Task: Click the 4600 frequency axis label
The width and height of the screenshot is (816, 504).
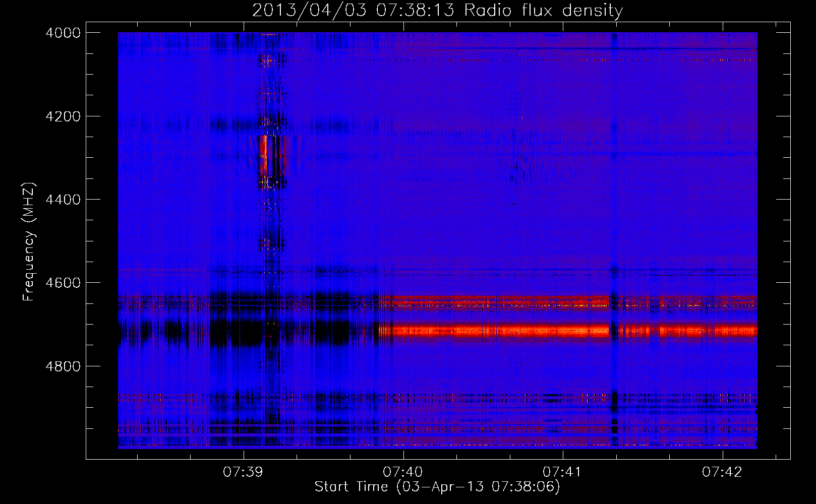Action: coord(63,283)
